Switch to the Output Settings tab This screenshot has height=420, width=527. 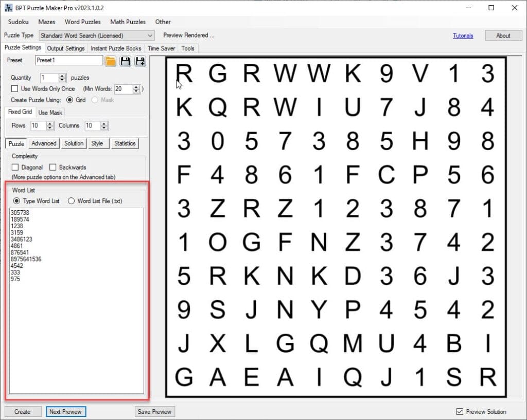pos(66,48)
